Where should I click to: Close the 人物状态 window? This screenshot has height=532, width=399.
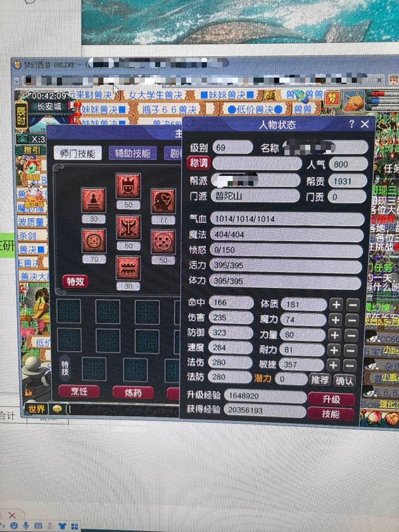tap(365, 124)
